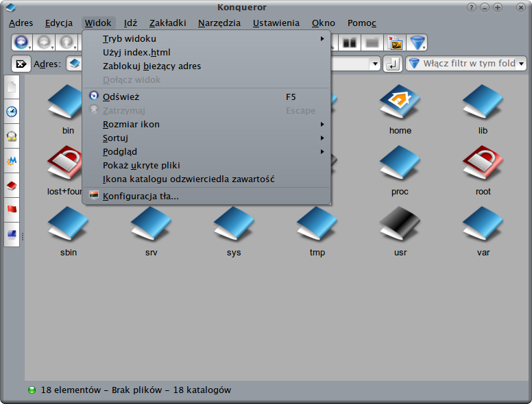Screen dimensions: 532x404
Task: Open the penguin sidebar tab
Action: click(12, 136)
